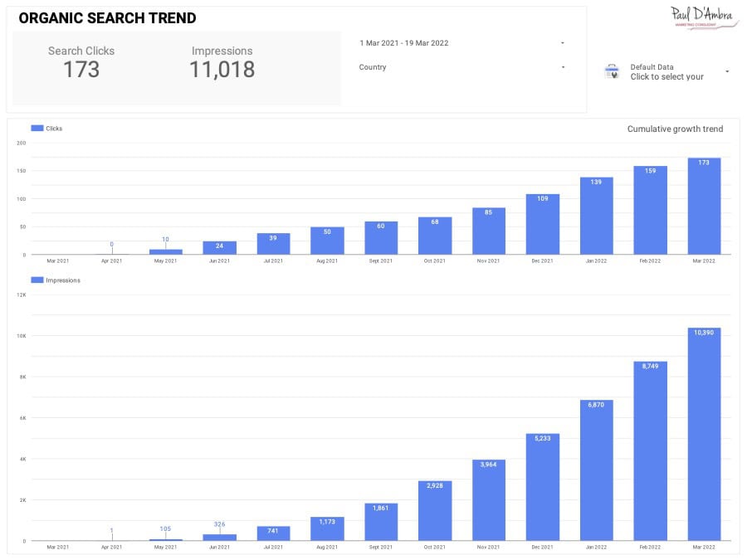This screenshot has height=560, width=747.
Task: Expand the Country filter dropdown arrow
Action: pos(563,67)
